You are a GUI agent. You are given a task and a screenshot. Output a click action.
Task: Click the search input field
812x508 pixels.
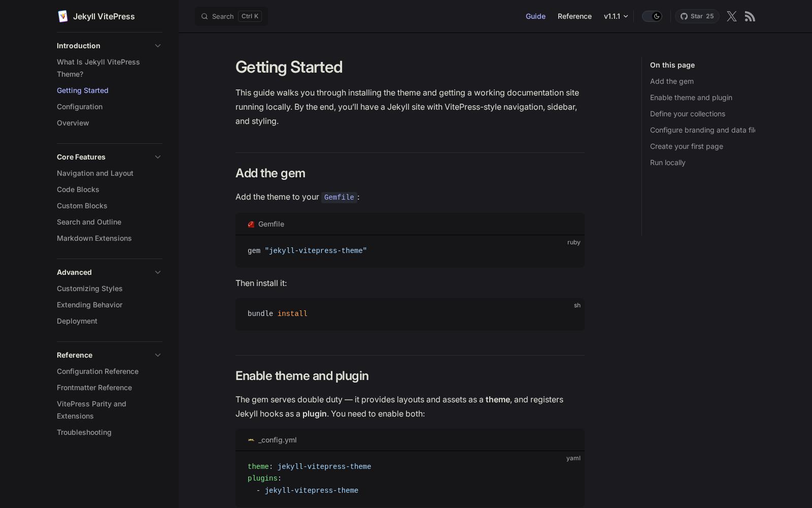coord(231,16)
